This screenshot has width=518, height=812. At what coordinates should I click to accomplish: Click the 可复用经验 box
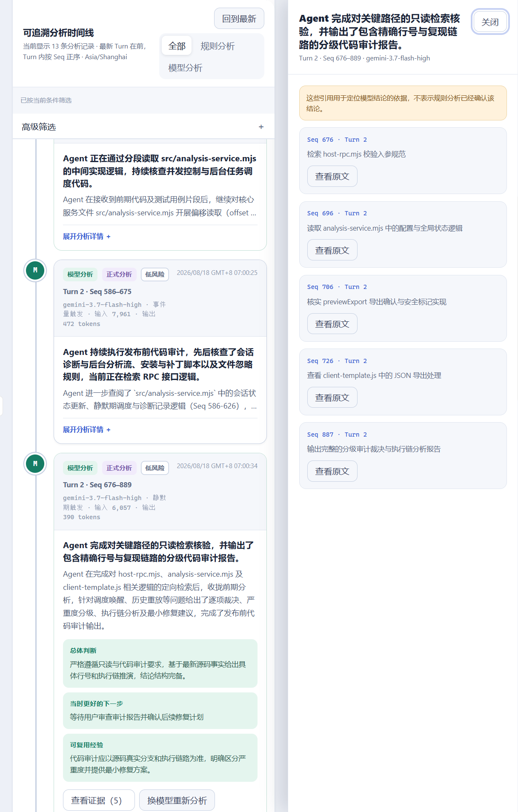point(160,758)
